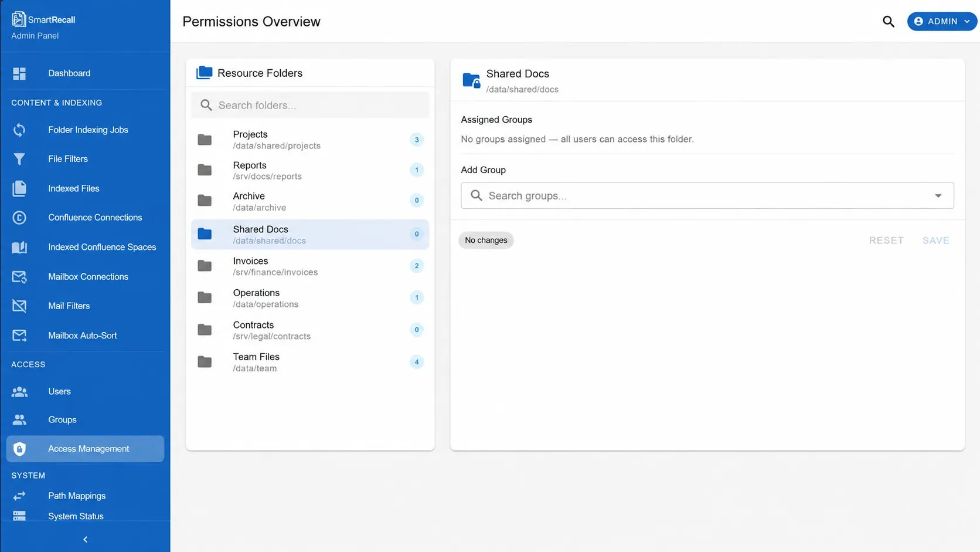Click the /data/archive path text

point(260,208)
